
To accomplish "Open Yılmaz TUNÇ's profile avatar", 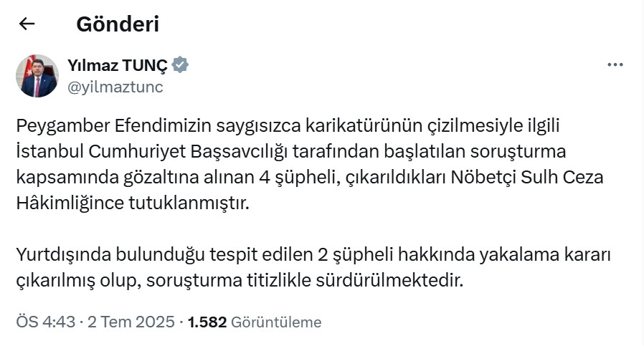I will 37,76.
